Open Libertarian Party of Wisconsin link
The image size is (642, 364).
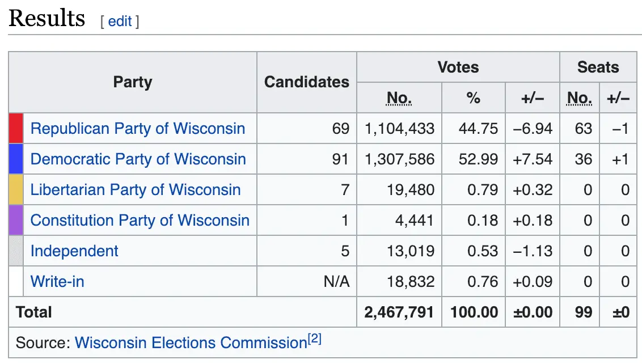(136, 189)
